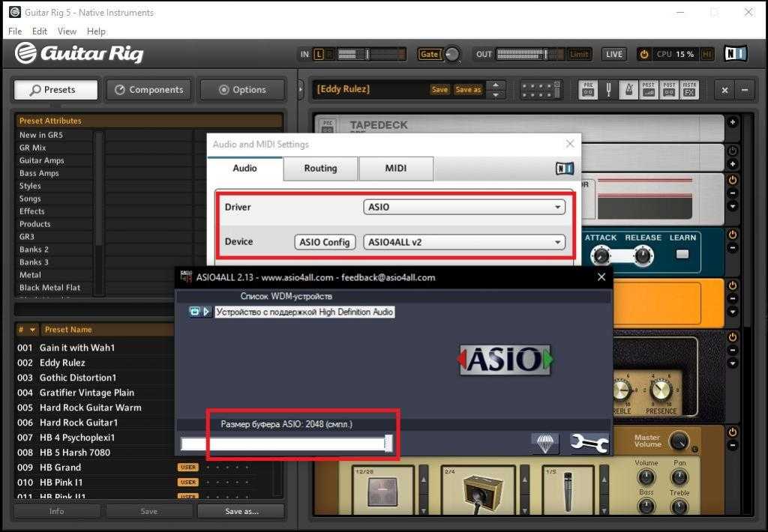Click the Info button below preset list
This screenshot has width=768, height=532.
(x=57, y=511)
